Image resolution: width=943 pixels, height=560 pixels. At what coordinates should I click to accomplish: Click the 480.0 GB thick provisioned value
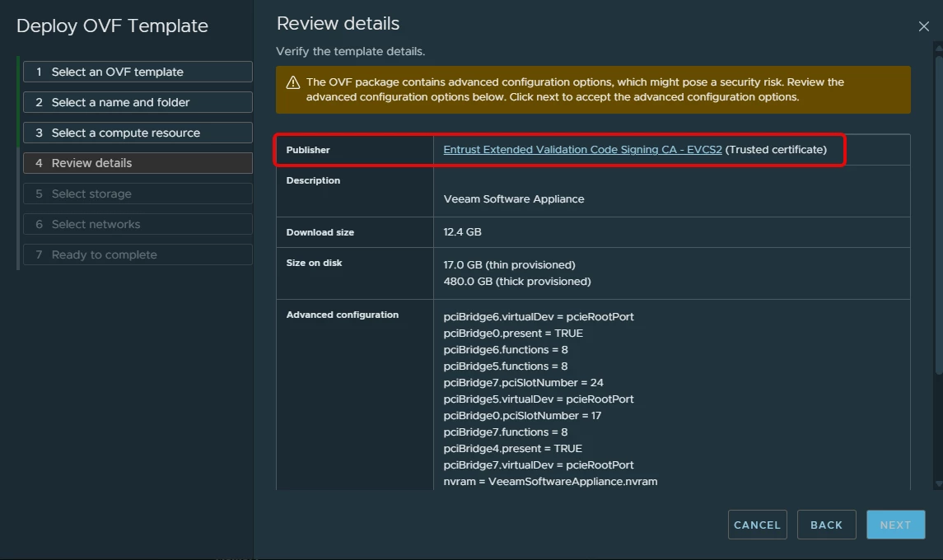coord(517,282)
